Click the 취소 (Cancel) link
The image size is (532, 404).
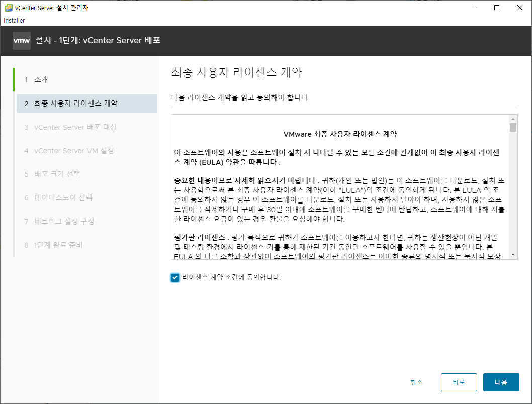click(416, 382)
